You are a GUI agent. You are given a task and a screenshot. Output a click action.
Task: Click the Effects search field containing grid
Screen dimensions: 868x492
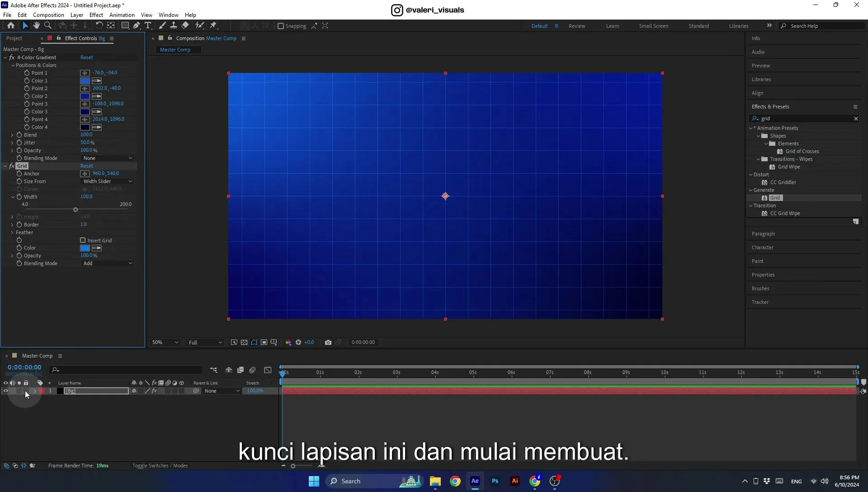pyautogui.click(x=804, y=118)
